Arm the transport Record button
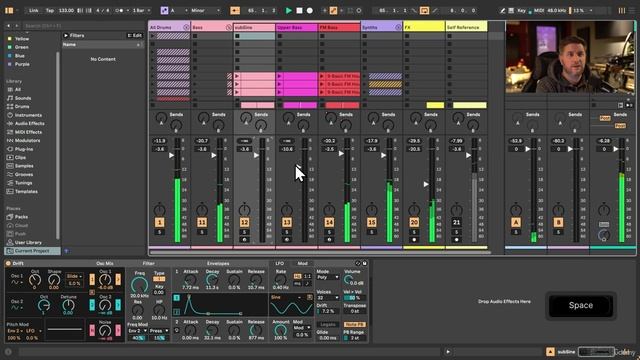Viewport: 640px width, 360px height. 310,10
